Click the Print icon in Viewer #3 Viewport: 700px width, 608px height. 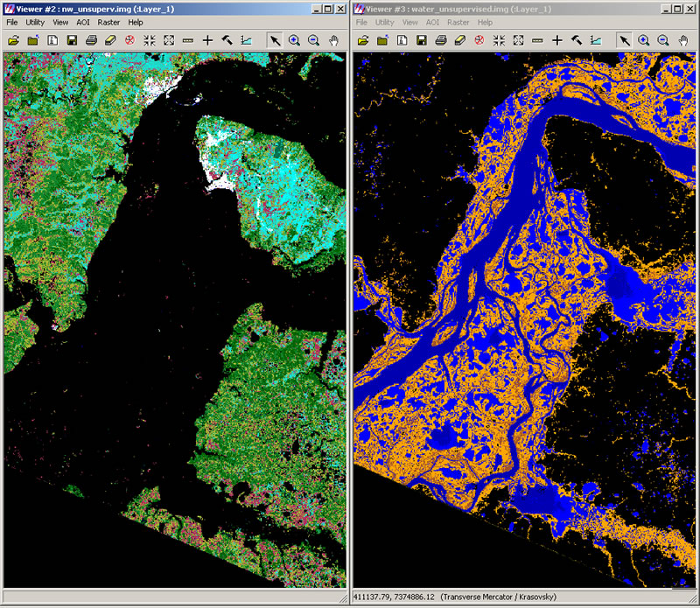pos(441,40)
